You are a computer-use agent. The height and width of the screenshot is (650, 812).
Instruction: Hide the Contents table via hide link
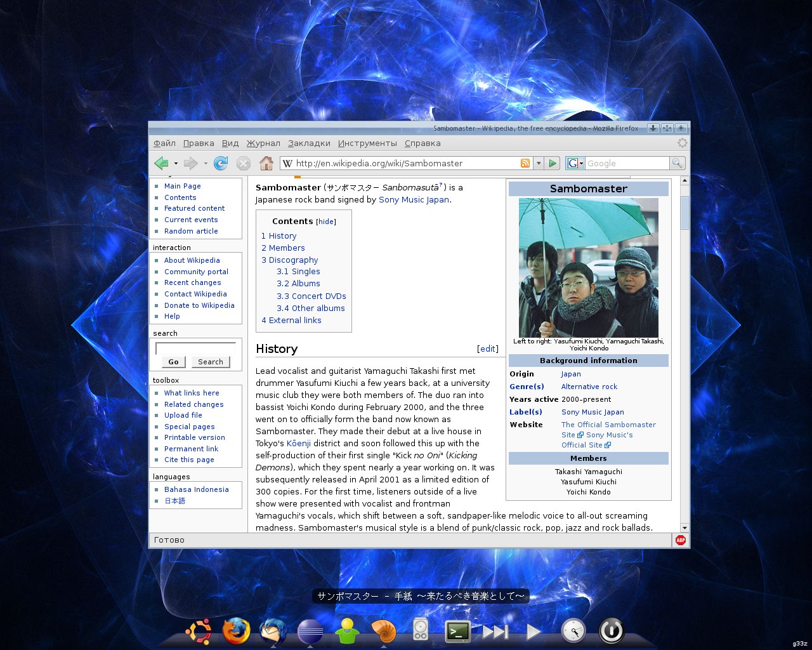pyautogui.click(x=326, y=222)
